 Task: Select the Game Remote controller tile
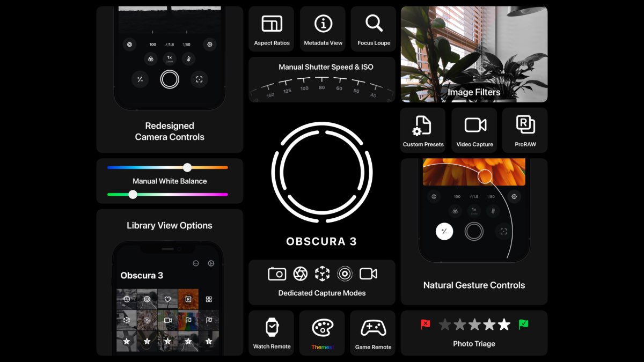[x=373, y=333]
